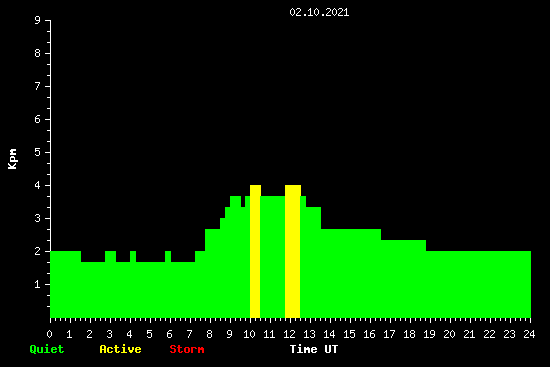Click x-axis hour label 17
The image size is (550, 367).
[389, 334]
